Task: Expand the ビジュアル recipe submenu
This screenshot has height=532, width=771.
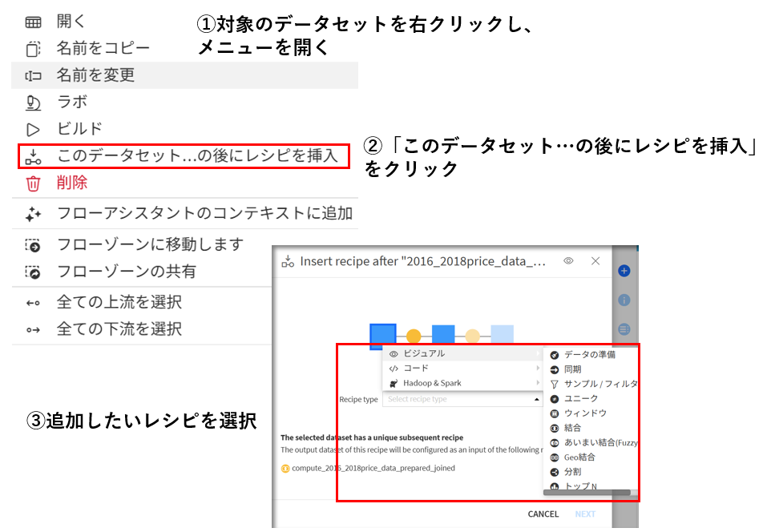Action: (x=462, y=353)
